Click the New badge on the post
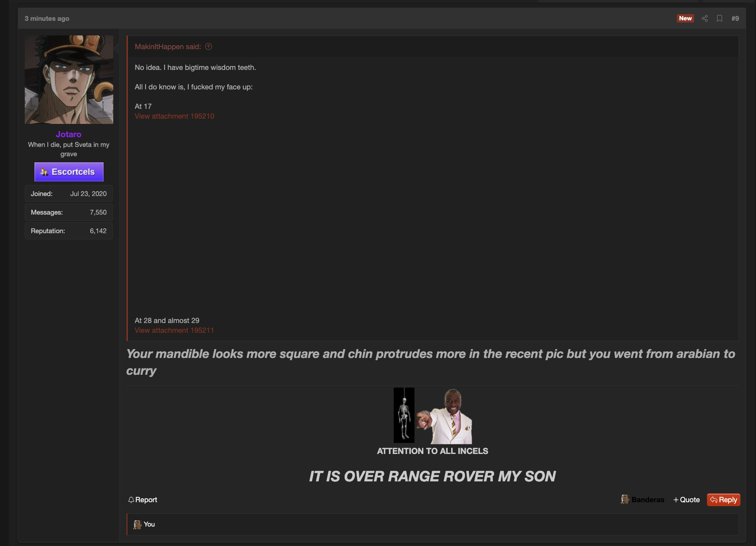 (685, 18)
